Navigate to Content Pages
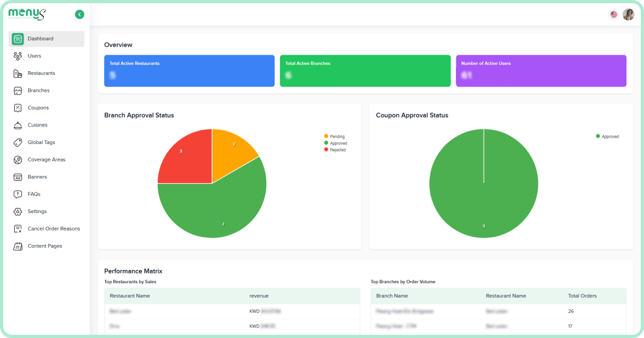This screenshot has width=644, height=338. (x=45, y=246)
